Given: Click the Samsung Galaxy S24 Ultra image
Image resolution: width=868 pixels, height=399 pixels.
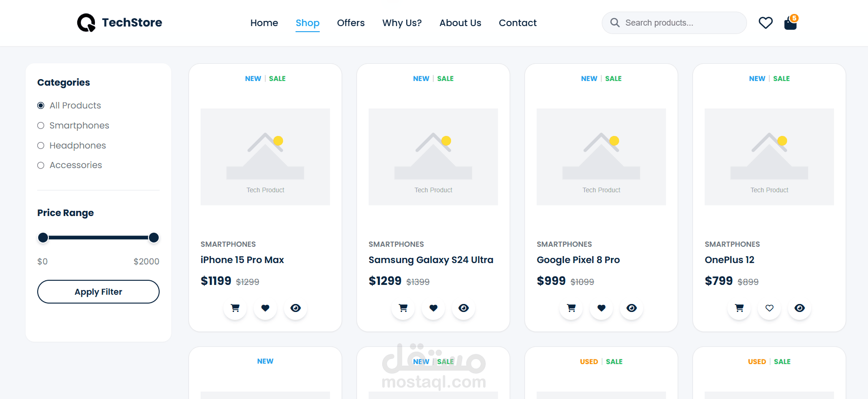Looking at the screenshot, I should click(433, 157).
